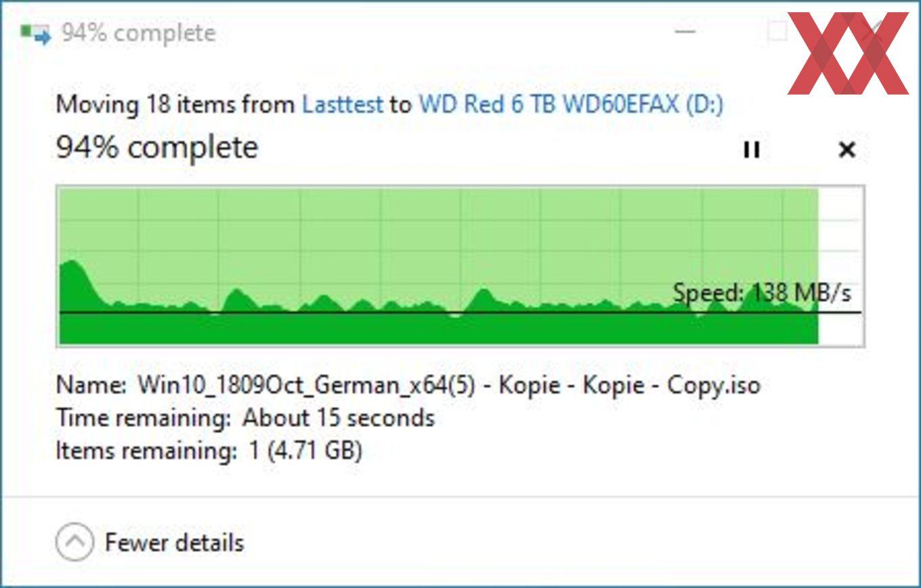921x588 pixels.
Task: Collapse the dialog using the Fewer details chevron
Action: [x=74, y=543]
